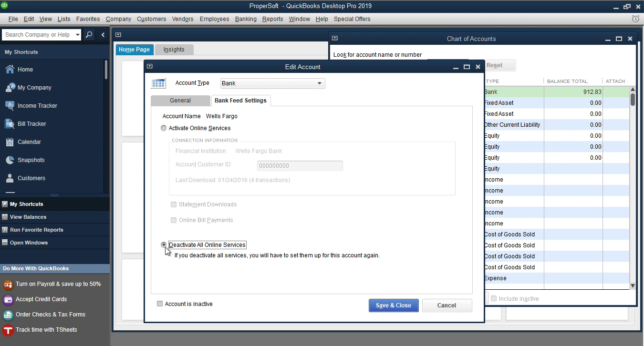Open Snapshots shortcut icon
This screenshot has height=346, width=644.
10,160
